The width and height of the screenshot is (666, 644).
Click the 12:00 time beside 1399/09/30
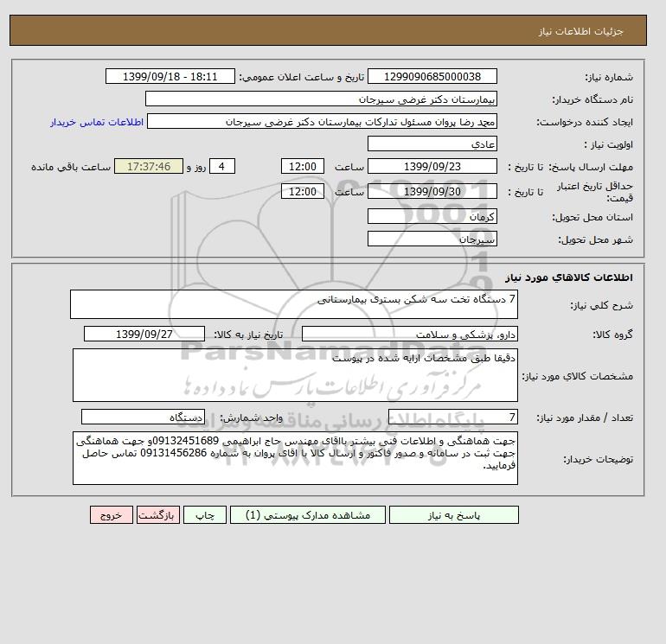tap(303, 191)
